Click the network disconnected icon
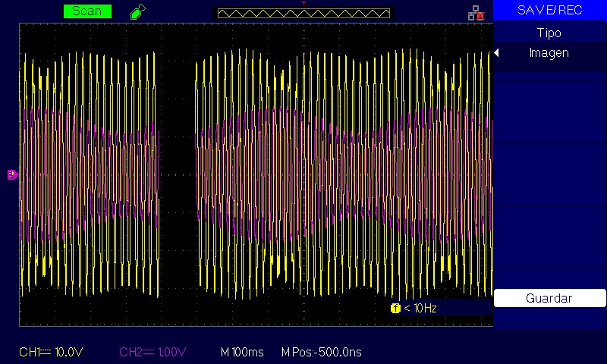The image size is (607, 364). [x=476, y=13]
